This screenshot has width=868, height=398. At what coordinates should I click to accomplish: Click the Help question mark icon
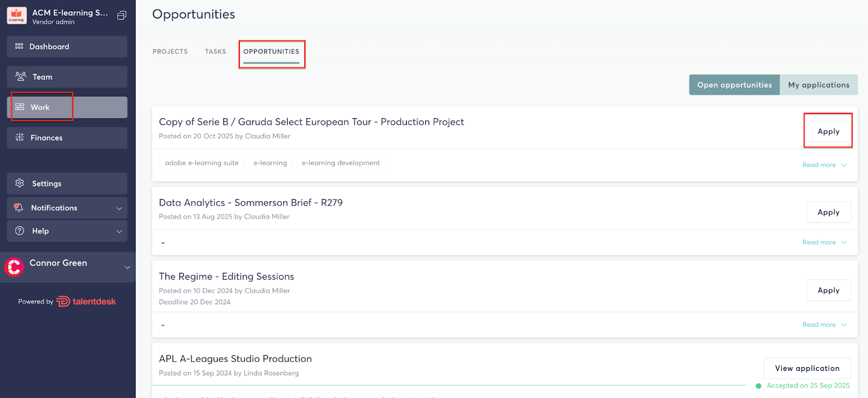(x=20, y=231)
